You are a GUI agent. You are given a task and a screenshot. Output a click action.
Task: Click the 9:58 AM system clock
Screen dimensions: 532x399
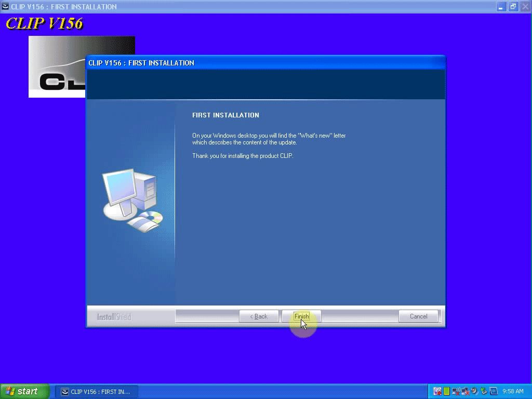coord(513,392)
